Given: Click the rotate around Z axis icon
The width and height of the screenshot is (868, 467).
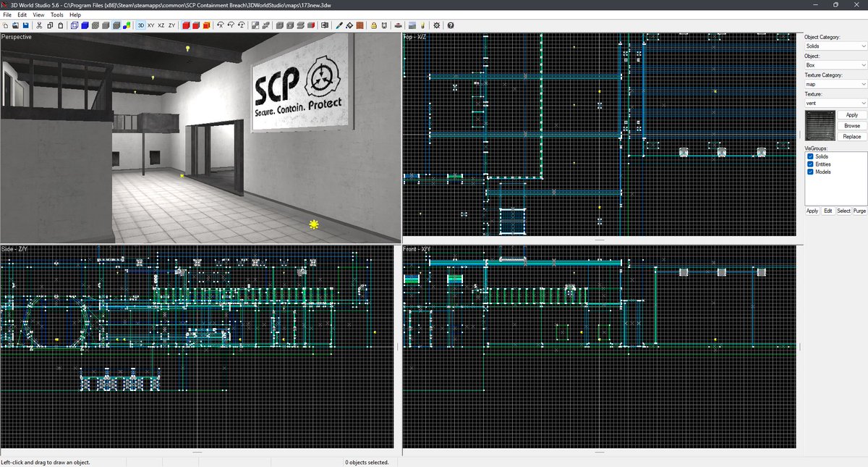Looking at the screenshot, I should tap(241, 25).
